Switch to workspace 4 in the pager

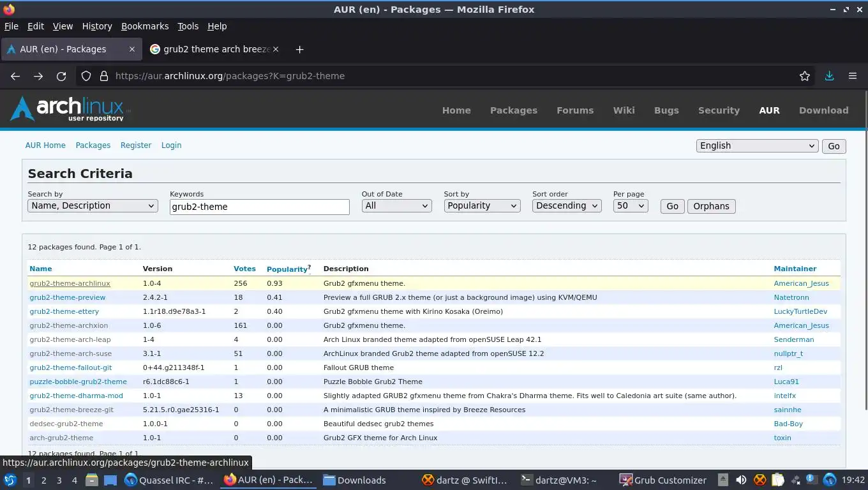(x=74, y=480)
